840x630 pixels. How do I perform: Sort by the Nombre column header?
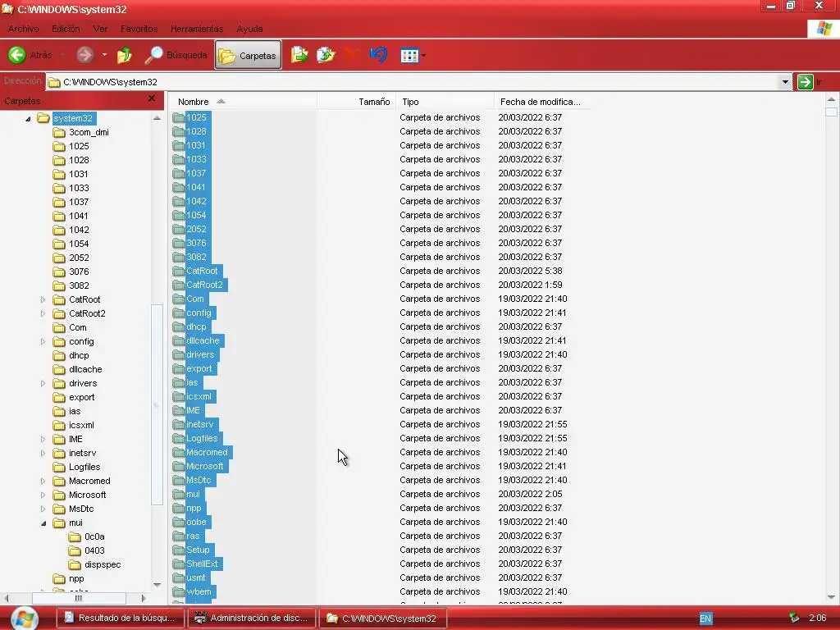242,101
